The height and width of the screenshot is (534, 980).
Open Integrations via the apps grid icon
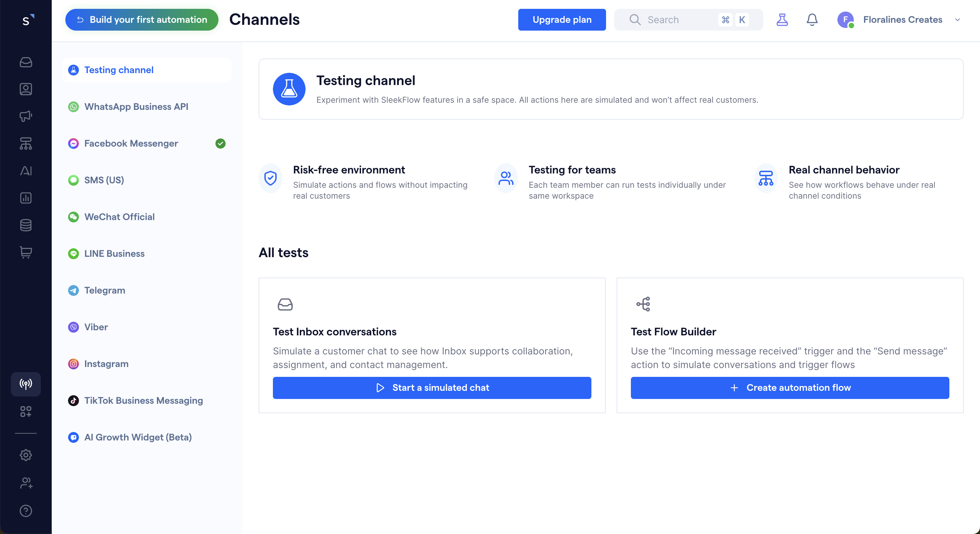coord(26,412)
